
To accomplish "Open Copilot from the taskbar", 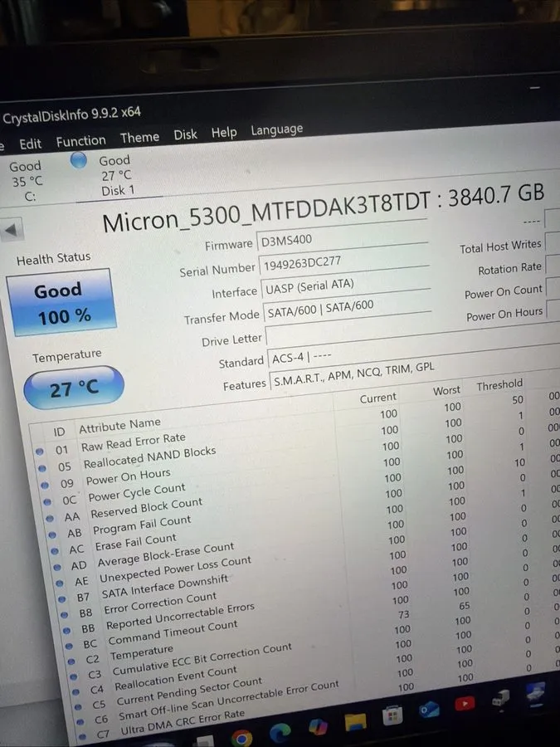I will pos(318,726).
